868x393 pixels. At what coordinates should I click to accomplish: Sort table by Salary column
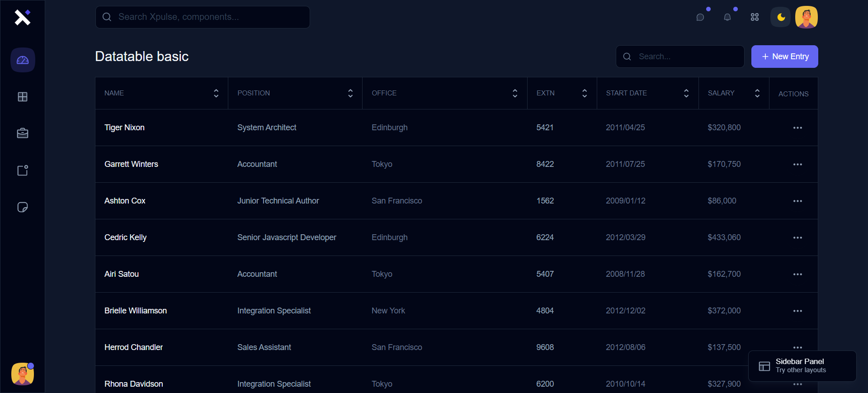[757, 93]
